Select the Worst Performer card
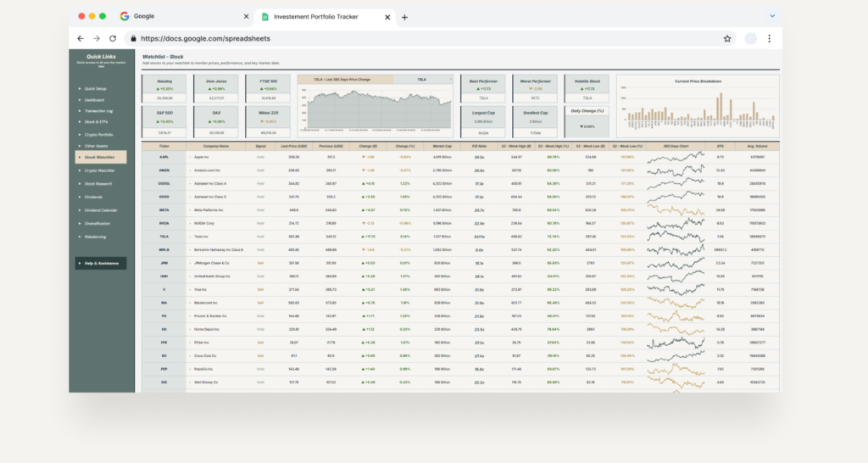 (x=535, y=89)
